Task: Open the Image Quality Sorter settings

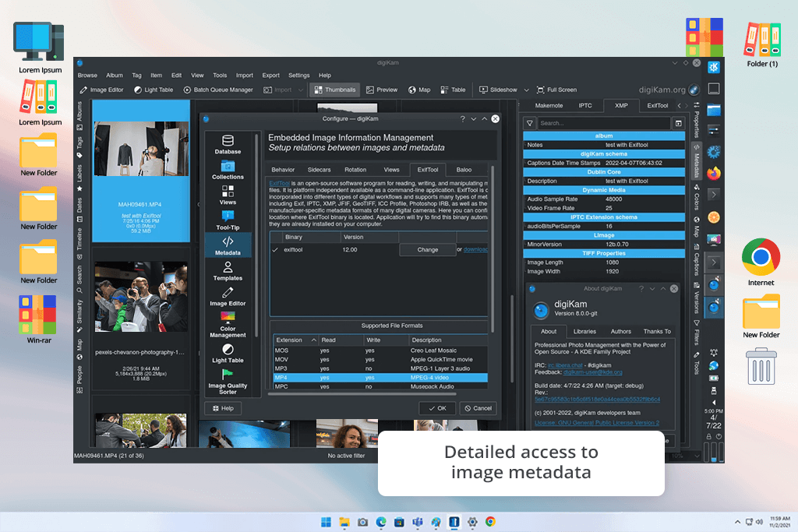Action: tap(228, 382)
